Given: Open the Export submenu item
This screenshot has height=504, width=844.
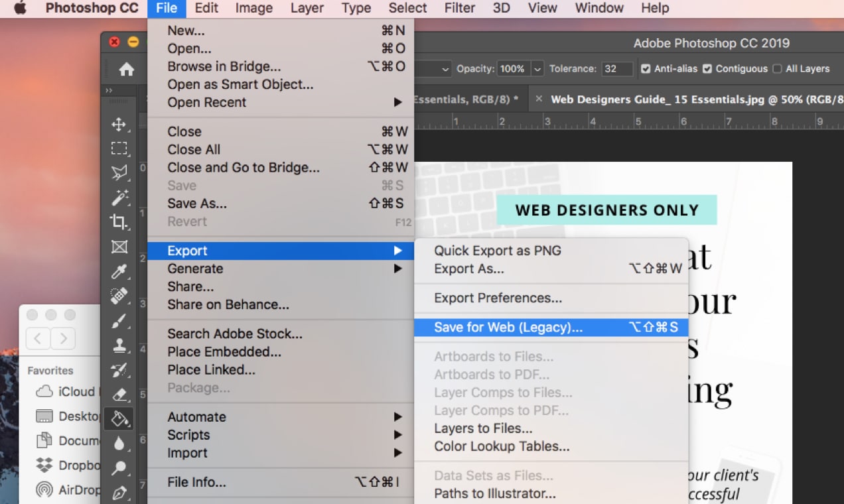Looking at the screenshot, I should click(x=281, y=251).
